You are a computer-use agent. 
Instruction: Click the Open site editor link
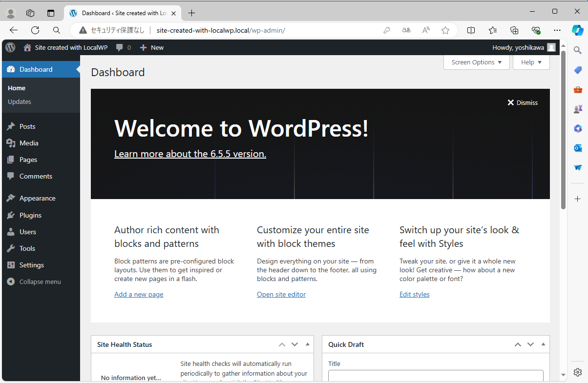tap(281, 294)
